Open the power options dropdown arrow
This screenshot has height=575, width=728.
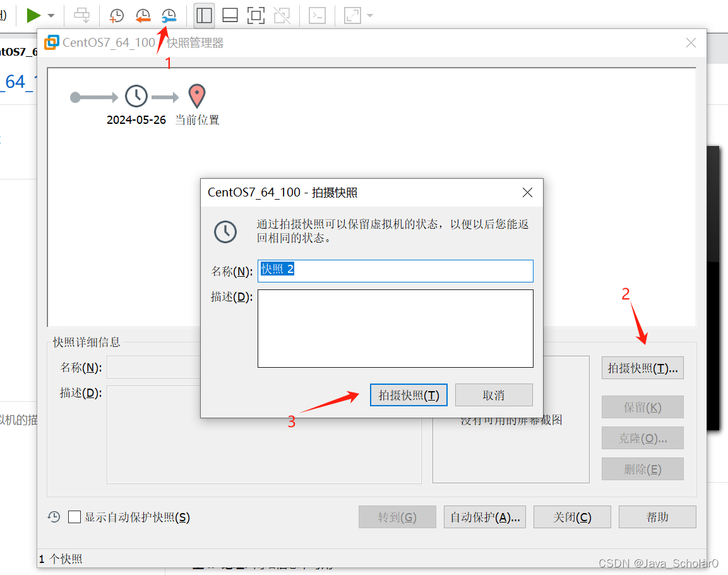pos(51,16)
